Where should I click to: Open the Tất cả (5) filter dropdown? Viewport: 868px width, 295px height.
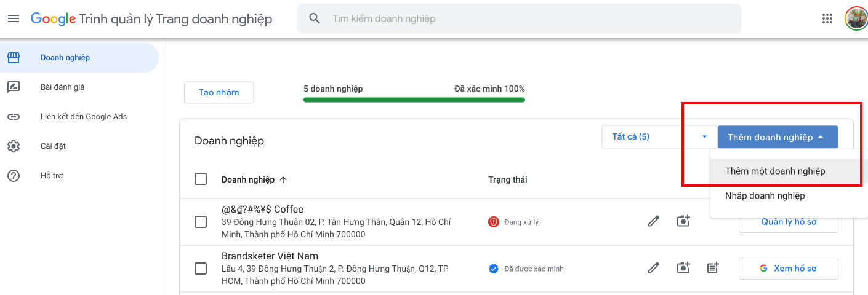pyautogui.click(x=657, y=136)
